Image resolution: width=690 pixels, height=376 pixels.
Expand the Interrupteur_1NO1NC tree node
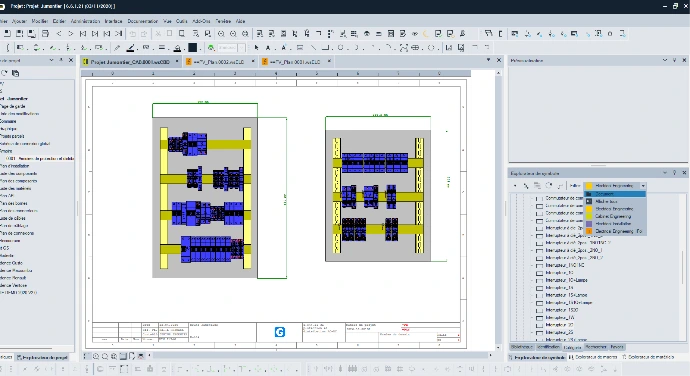click(x=532, y=265)
